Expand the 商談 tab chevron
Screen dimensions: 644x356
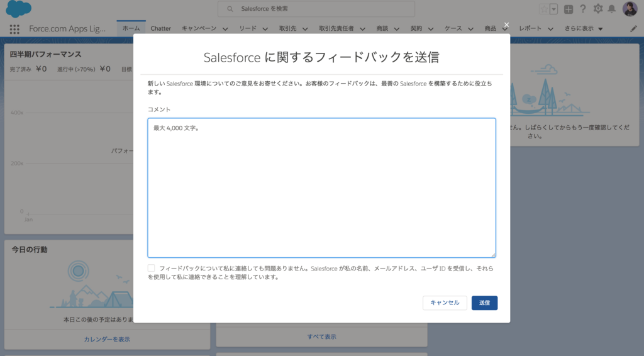coord(396,29)
